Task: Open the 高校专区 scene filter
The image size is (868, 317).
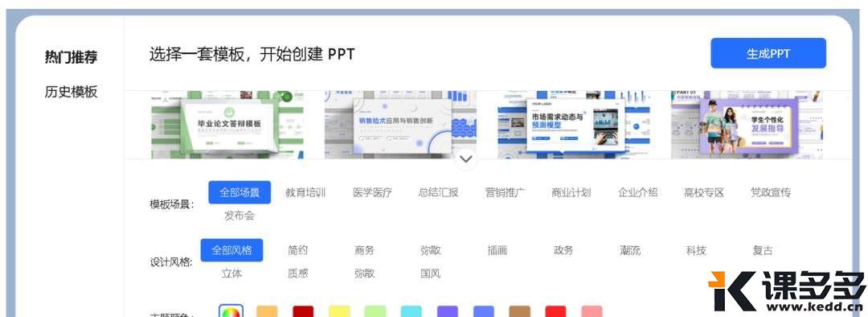Action: [704, 192]
